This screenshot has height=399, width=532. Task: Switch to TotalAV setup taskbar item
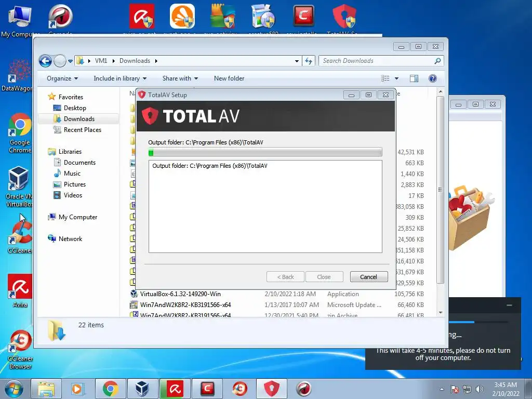tap(271, 389)
